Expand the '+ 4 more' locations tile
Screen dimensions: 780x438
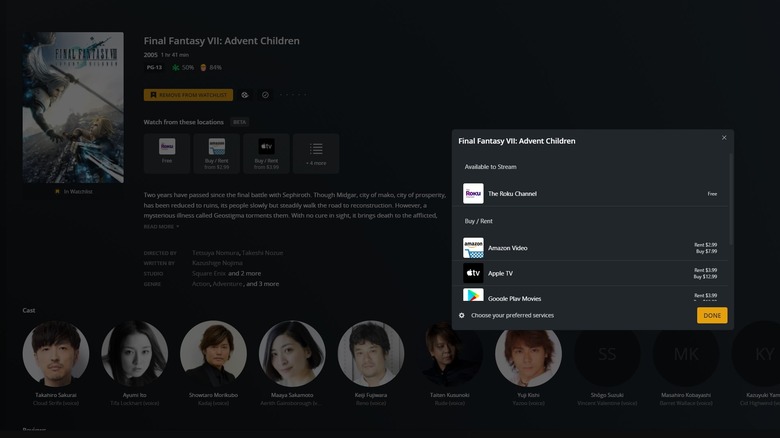pyautogui.click(x=315, y=153)
